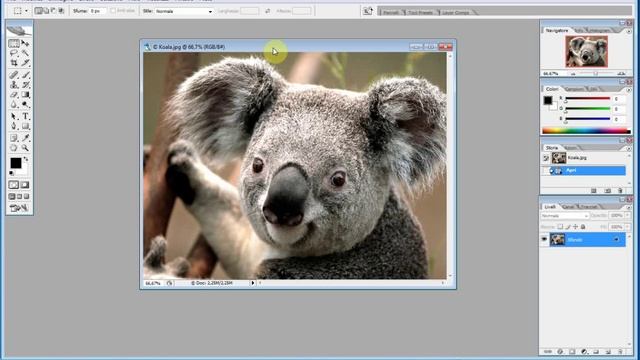Toggle lock transparent pixels in Layers panel
This screenshot has height=360, width=640.
[560, 227]
